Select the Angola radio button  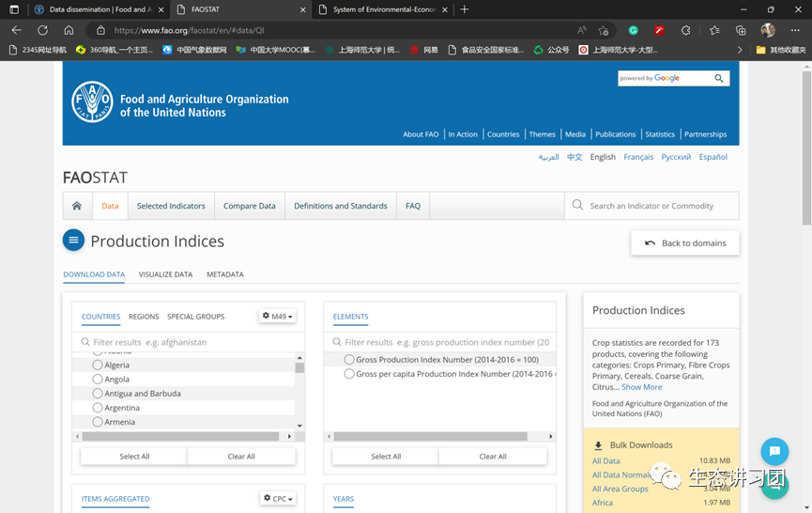coord(98,379)
